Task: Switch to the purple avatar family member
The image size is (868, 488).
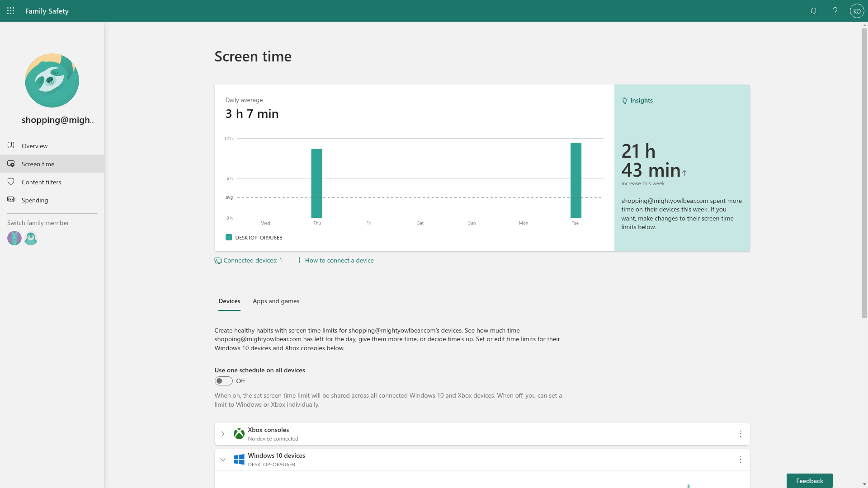Action: 14,238
